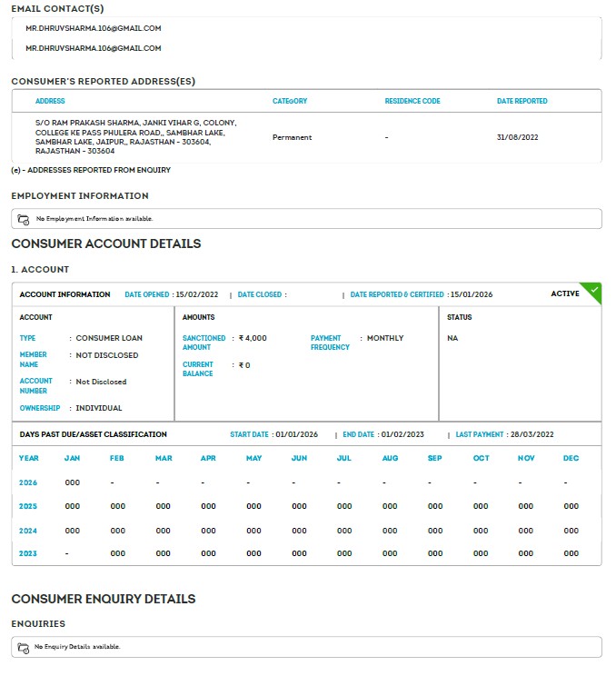Click the folder icon beside No Employment Information
Screen dimensions: 616x686
[25, 219]
